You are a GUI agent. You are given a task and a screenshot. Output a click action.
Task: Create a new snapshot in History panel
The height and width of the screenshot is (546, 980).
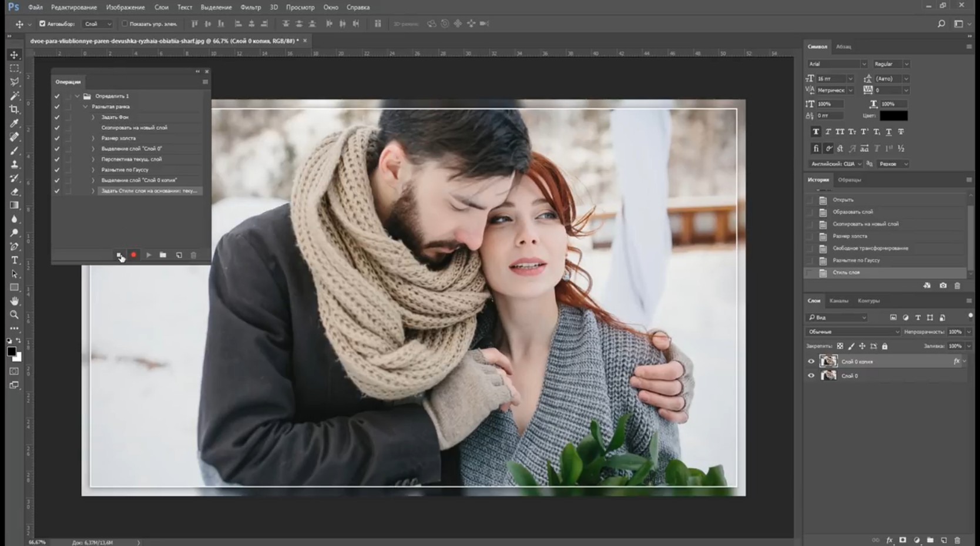(x=943, y=286)
